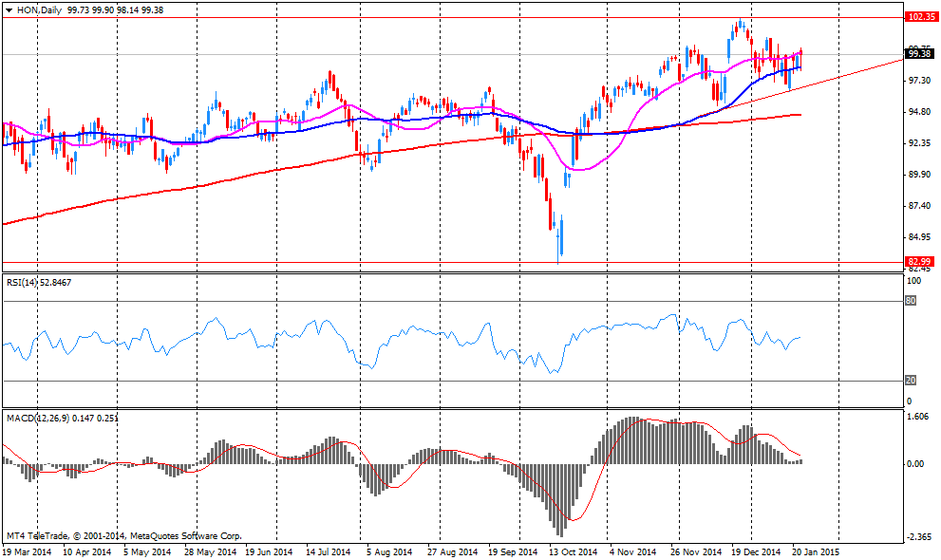
Task: Select the 82.99 support level price label
Action: click(x=919, y=262)
